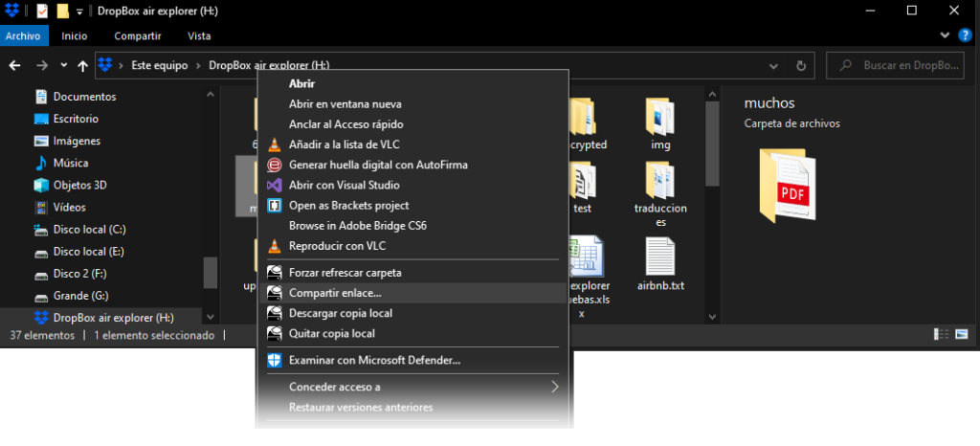
Task: Click the new folder quick access icon
Action: tap(62, 11)
